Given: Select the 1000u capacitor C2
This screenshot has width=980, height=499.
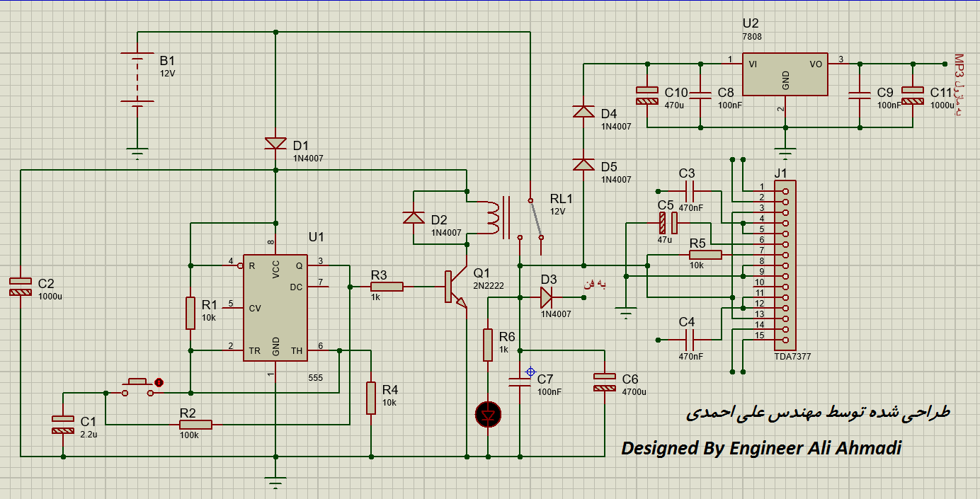Looking at the screenshot, I should (21, 287).
